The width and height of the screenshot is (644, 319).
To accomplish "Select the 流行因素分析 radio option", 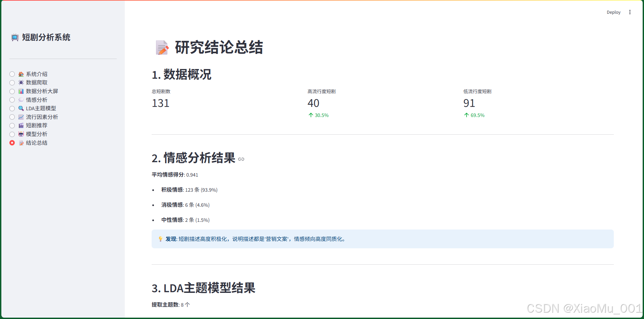I will point(12,117).
